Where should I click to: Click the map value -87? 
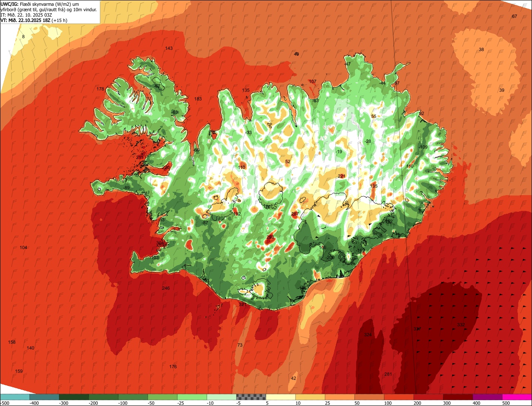click(204, 223)
